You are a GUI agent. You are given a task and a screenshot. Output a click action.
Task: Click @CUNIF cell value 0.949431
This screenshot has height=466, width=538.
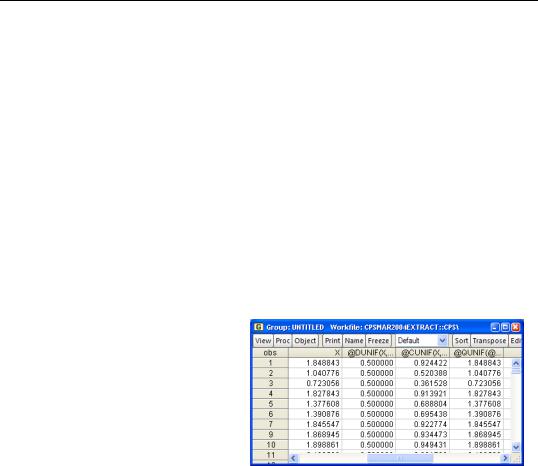[x=422, y=445]
